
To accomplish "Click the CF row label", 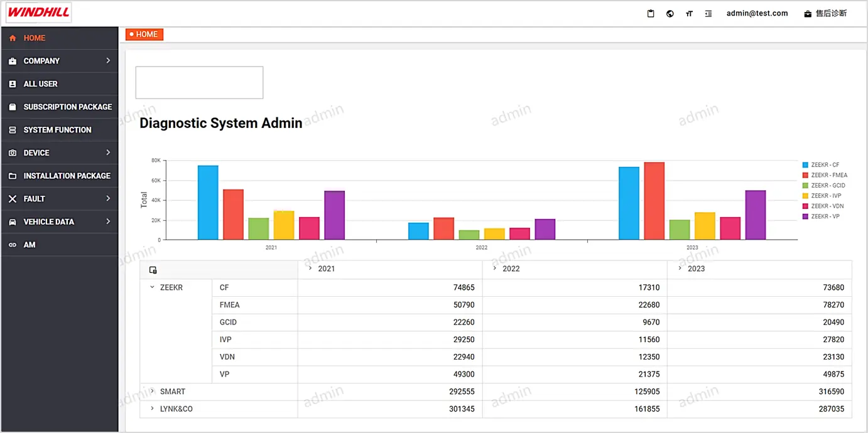I will pos(224,287).
